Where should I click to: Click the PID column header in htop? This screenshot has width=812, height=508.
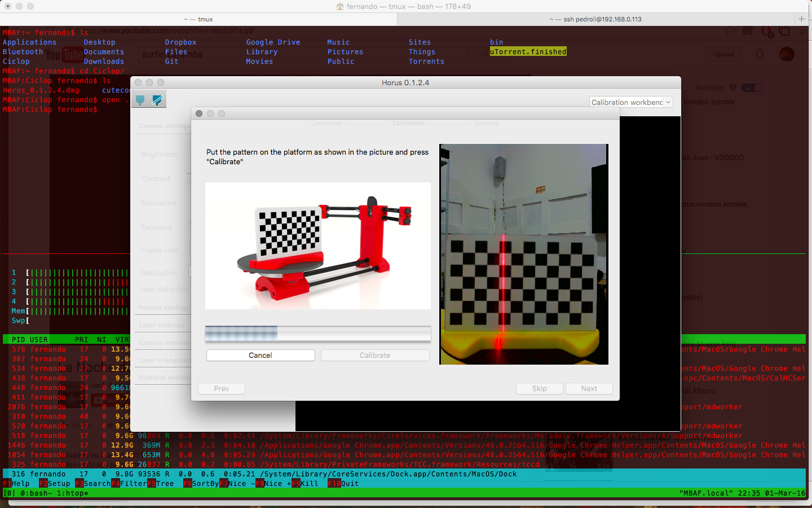[x=19, y=340]
